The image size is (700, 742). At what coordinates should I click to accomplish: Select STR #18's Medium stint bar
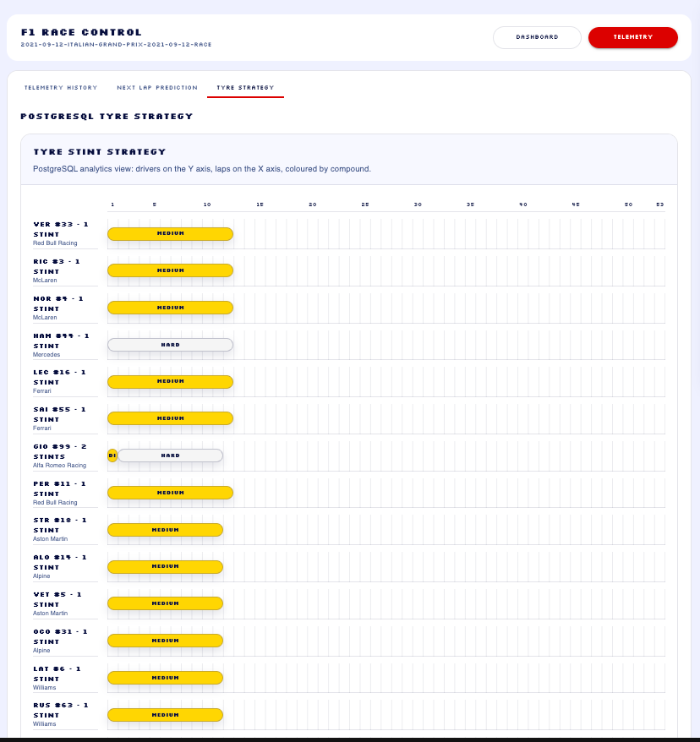(x=165, y=530)
